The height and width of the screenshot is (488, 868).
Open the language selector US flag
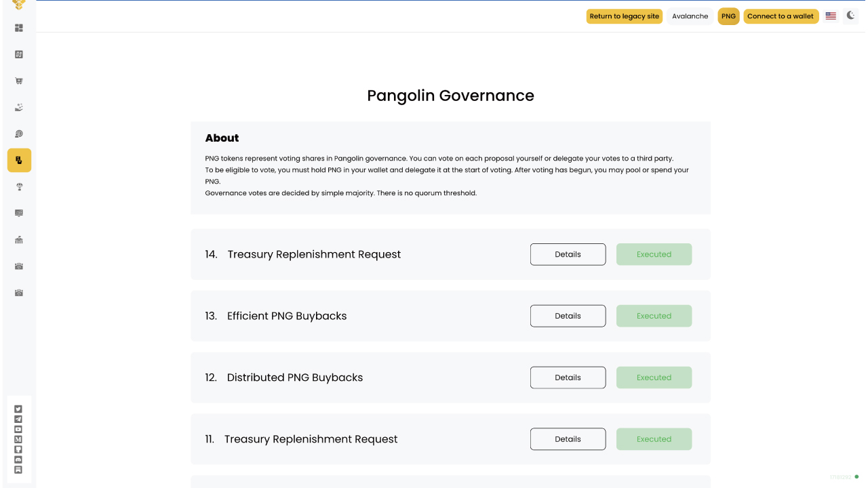(831, 16)
